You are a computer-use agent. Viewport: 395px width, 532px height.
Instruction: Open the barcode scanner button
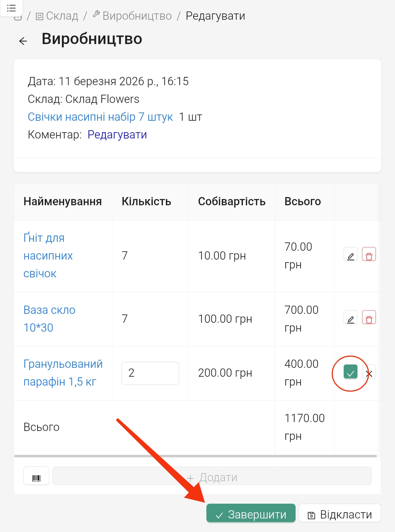click(x=36, y=476)
